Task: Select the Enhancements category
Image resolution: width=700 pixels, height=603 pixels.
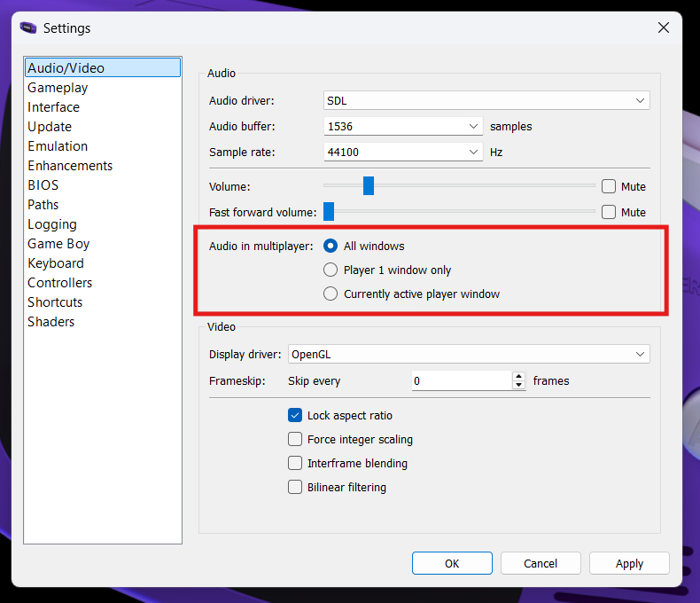Action: click(103, 166)
